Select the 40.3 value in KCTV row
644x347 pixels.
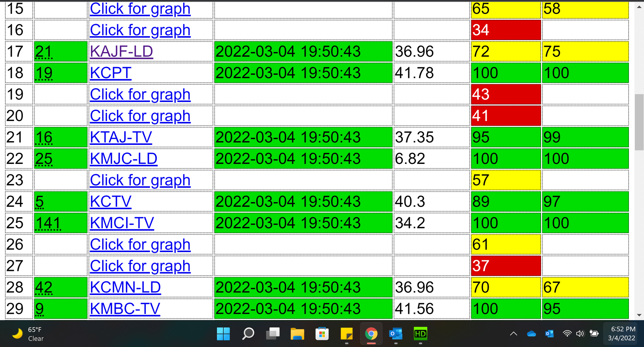point(410,202)
